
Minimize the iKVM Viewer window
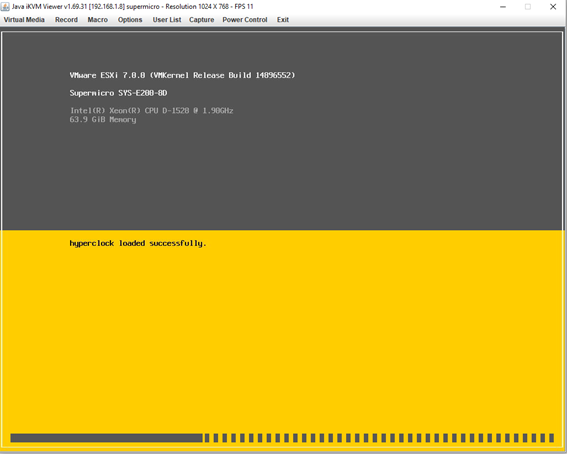(x=503, y=7)
